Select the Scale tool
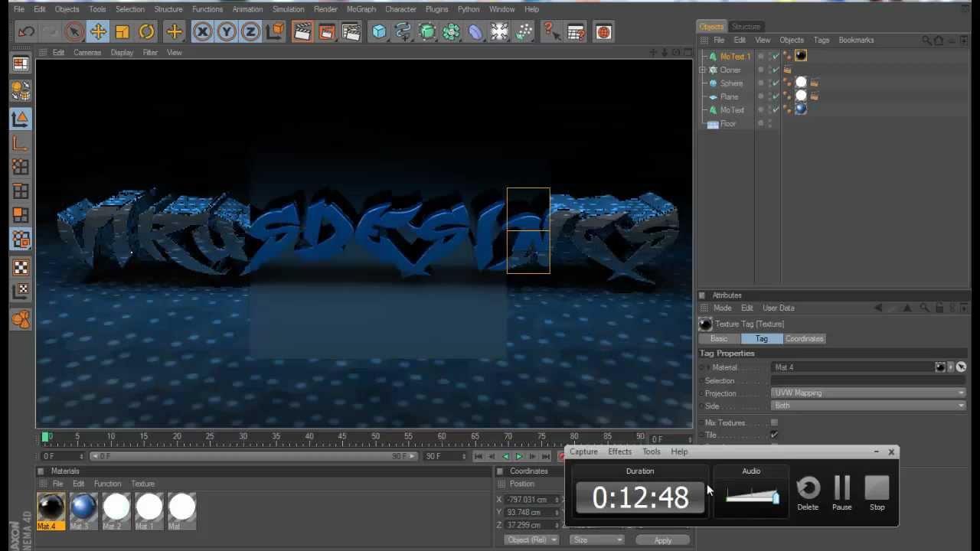Viewport: 980px width, 551px height. pos(122,32)
